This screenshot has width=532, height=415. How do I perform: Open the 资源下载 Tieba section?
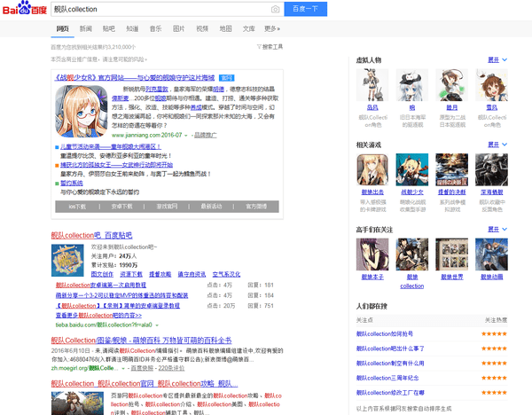131,274
